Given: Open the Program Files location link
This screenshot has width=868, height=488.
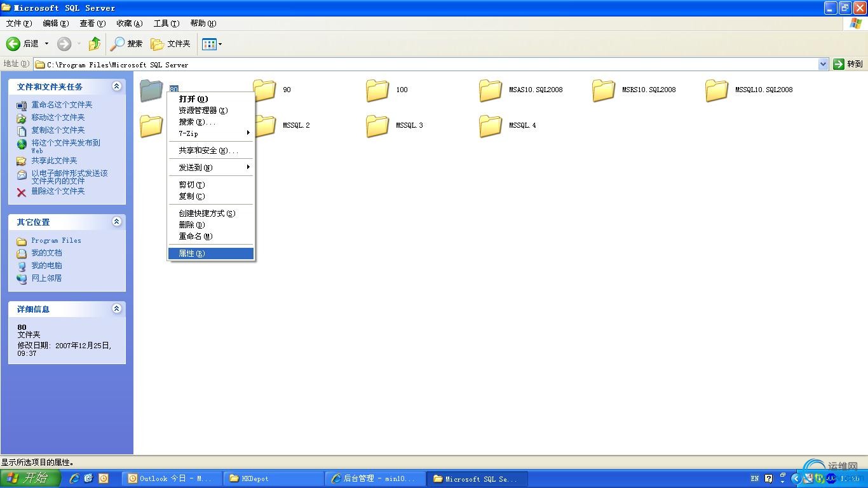Looking at the screenshot, I should (56, 241).
